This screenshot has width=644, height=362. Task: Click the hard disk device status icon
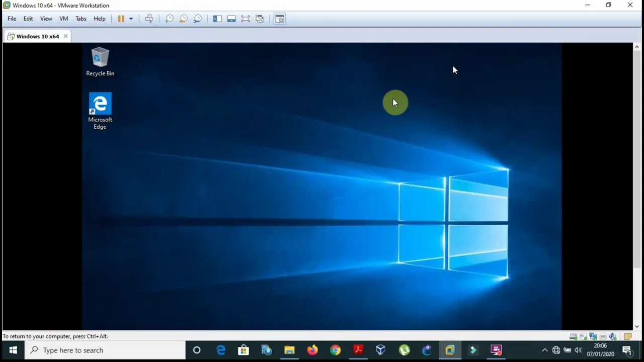pos(573,336)
